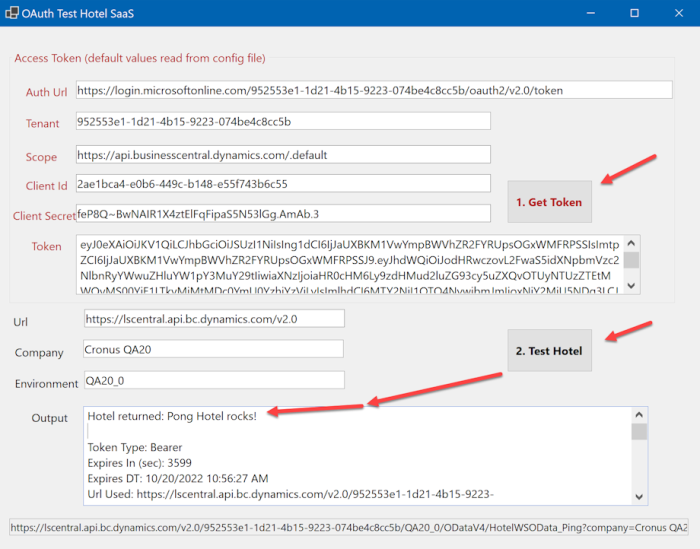Click Output box scroll up arrow
Viewport: 700px width, 549px height.
click(639, 415)
